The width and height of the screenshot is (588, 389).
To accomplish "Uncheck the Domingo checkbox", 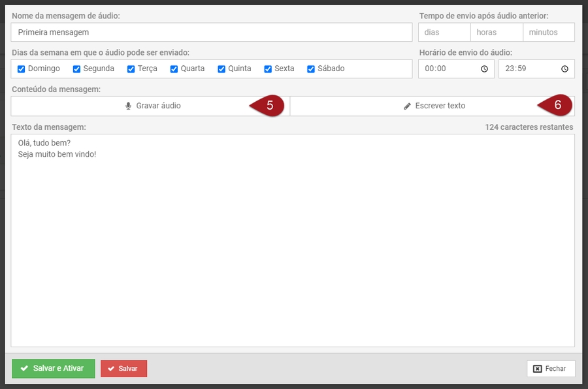I will click(x=22, y=69).
